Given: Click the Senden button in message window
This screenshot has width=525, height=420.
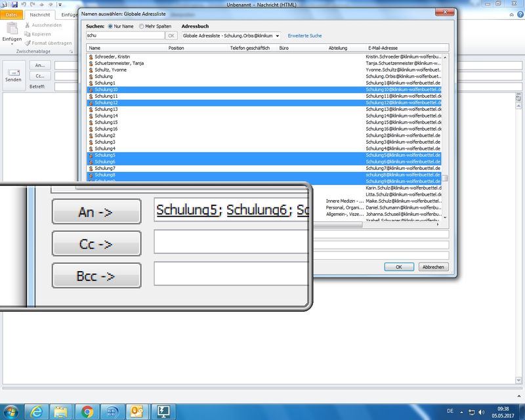Looking at the screenshot, I should [x=13, y=75].
